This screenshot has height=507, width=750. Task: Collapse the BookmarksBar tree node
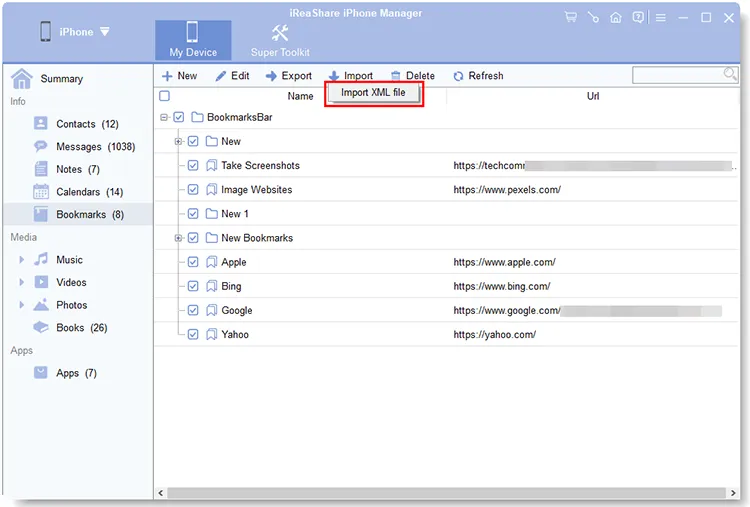pyautogui.click(x=164, y=117)
